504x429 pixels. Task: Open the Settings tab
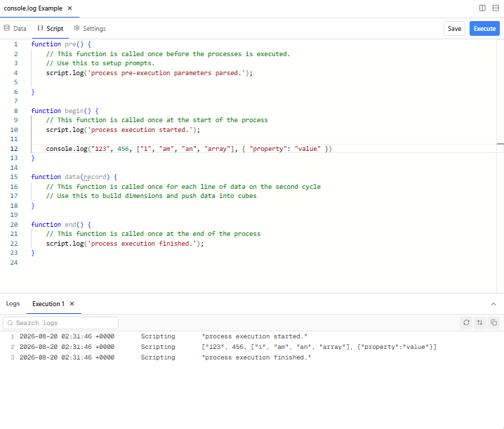[x=90, y=29]
